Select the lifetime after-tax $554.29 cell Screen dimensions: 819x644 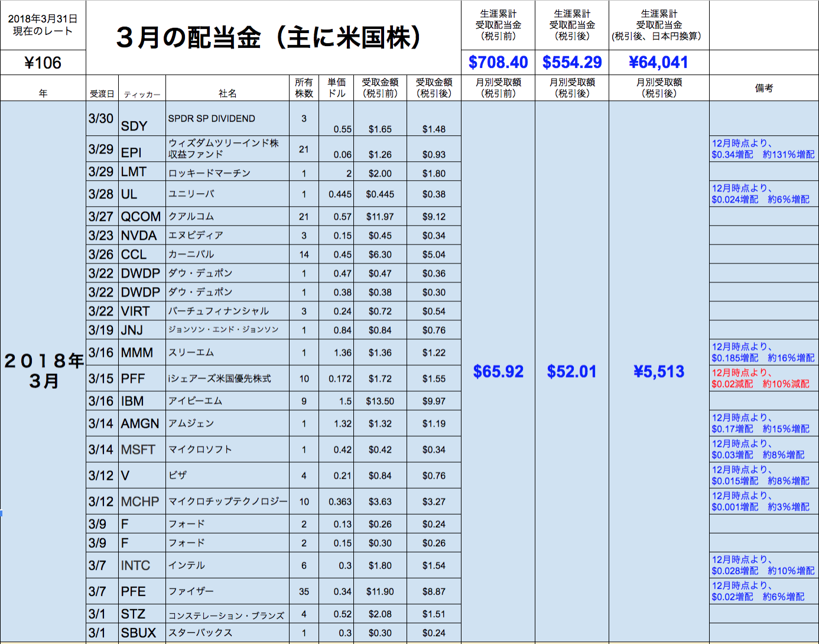572,63
